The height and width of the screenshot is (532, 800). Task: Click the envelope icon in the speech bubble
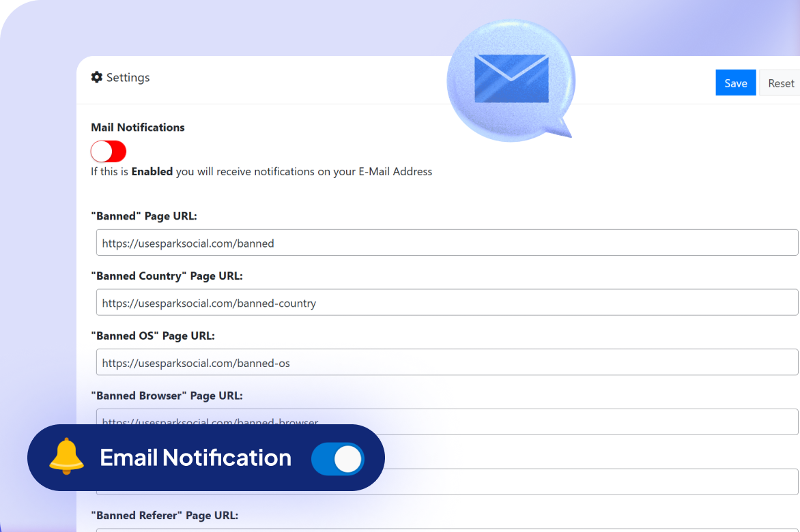click(x=511, y=78)
